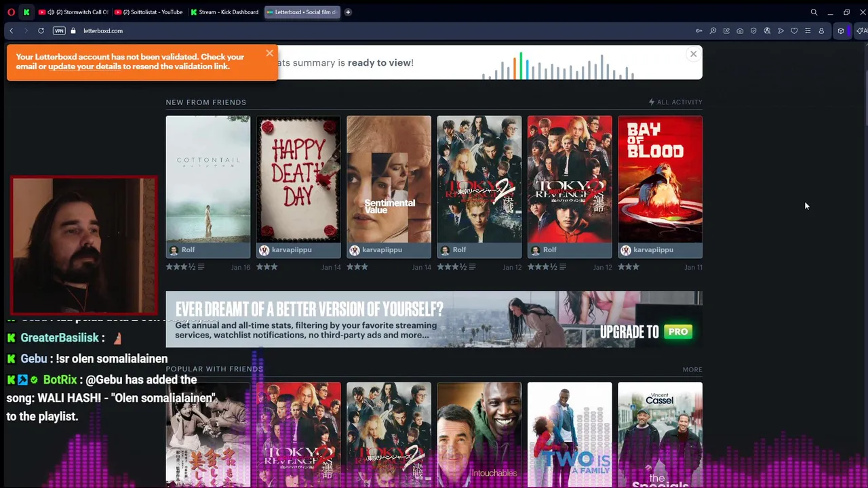Click the Jan 11 date under Bay of Blood
This screenshot has width=868, height=488.
[693, 267]
